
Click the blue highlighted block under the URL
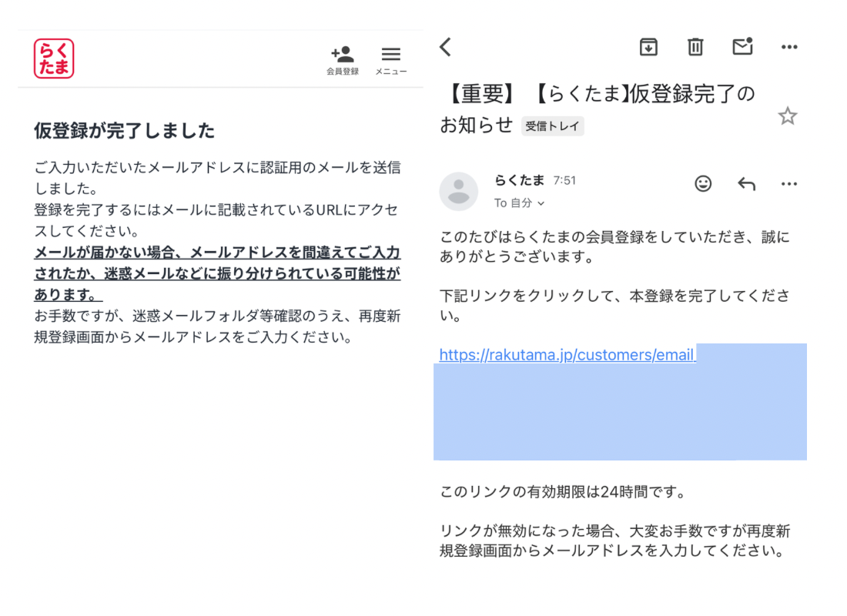click(x=620, y=412)
